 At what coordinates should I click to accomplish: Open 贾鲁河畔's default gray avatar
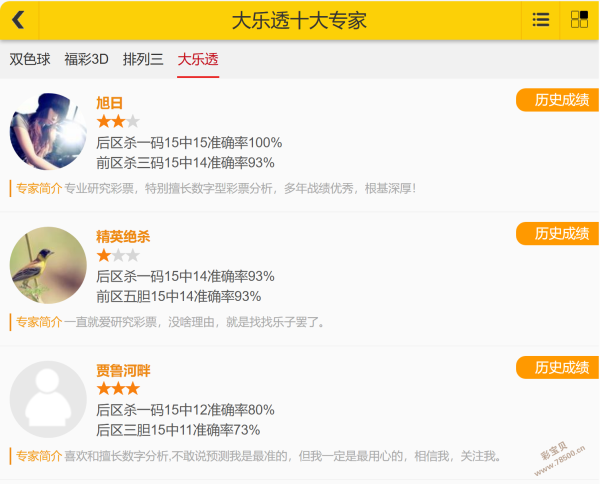(x=48, y=399)
